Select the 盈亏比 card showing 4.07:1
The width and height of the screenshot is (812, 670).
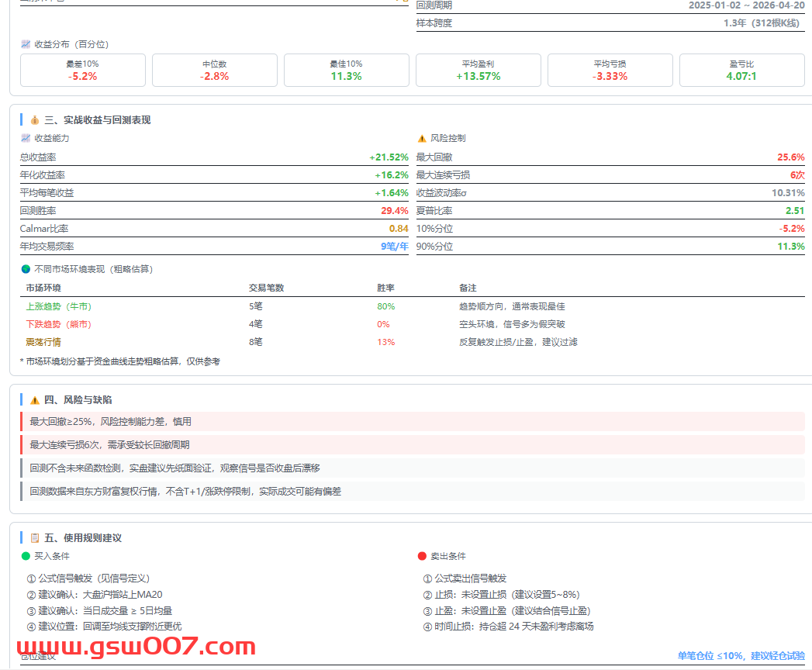pos(741,70)
